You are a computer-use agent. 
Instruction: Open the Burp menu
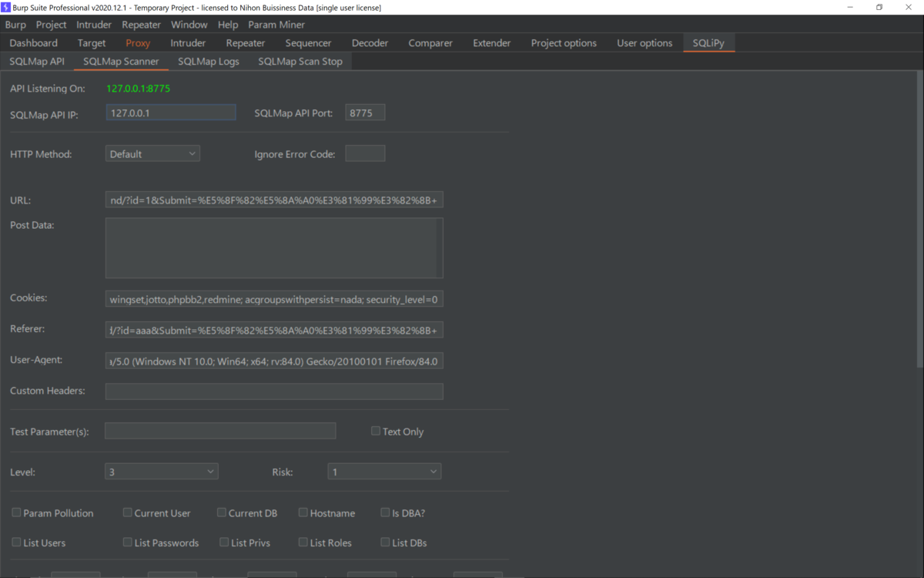(15, 25)
